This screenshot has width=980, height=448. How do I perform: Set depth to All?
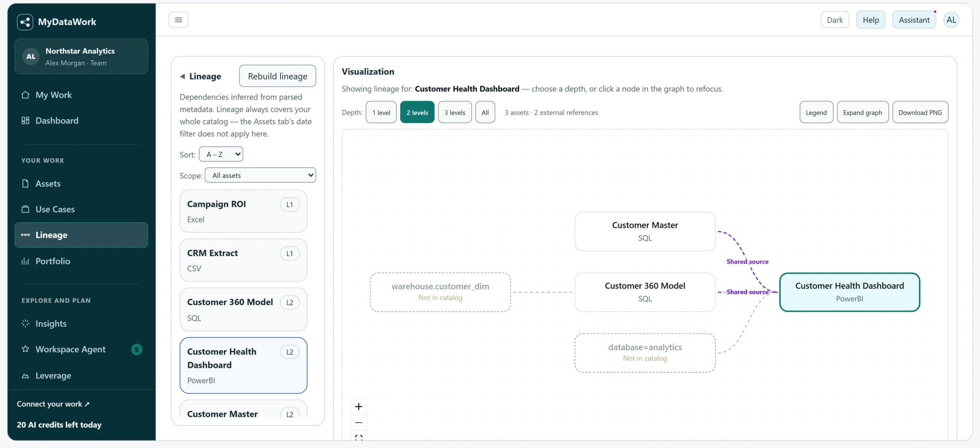(485, 112)
